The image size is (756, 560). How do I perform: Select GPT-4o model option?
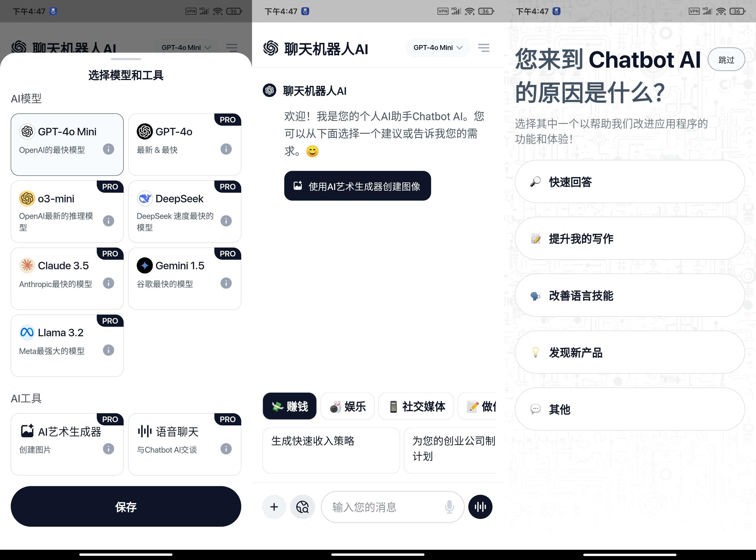(183, 143)
